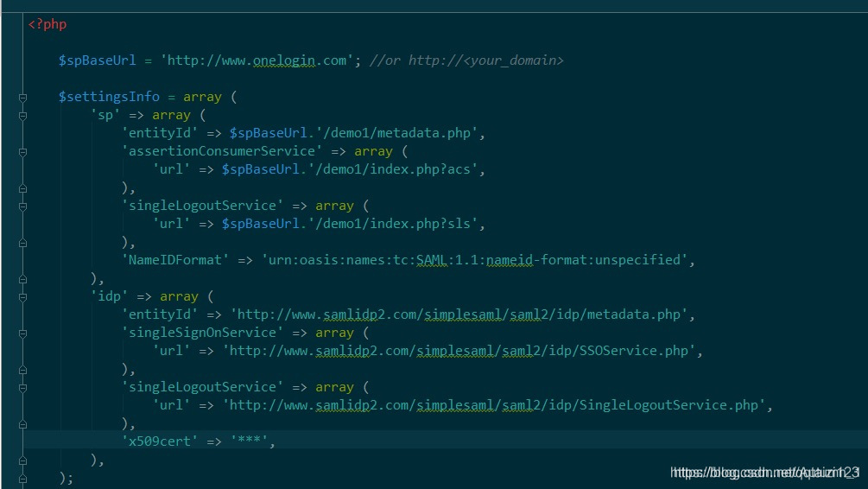Click fold-end marker closing the 'sp' array

tap(22, 279)
